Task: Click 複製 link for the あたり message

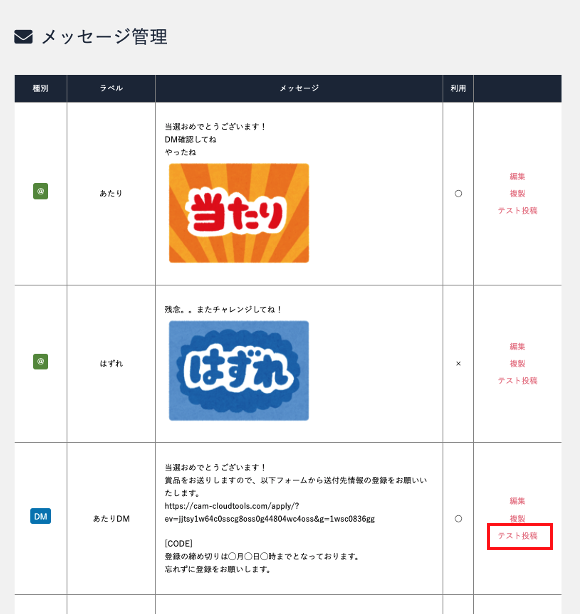Action: [x=517, y=193]
